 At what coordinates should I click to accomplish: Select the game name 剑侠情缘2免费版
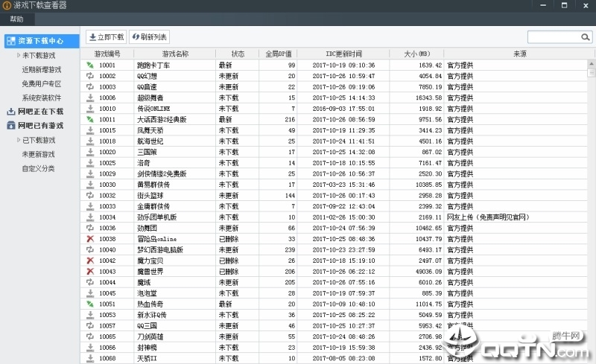coord(162,174)
